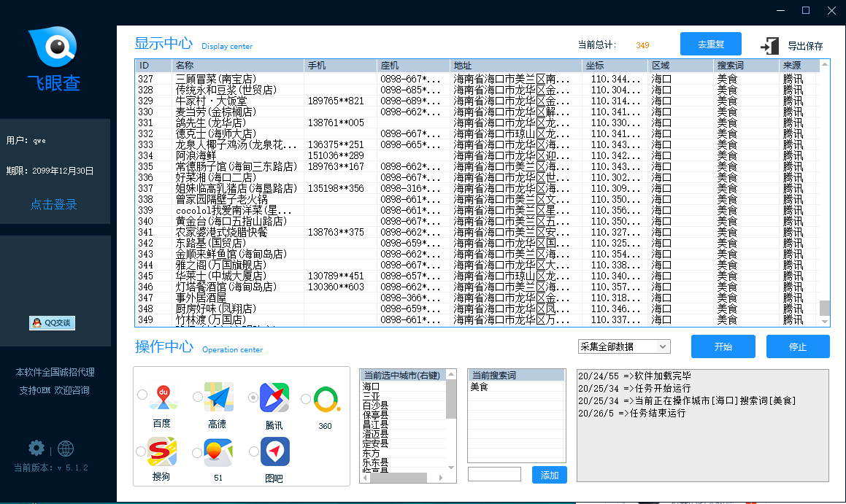This screenshot has width=846, height=504.
Task: Click the 坐标 column header
Action: click(x=615, y=65)
